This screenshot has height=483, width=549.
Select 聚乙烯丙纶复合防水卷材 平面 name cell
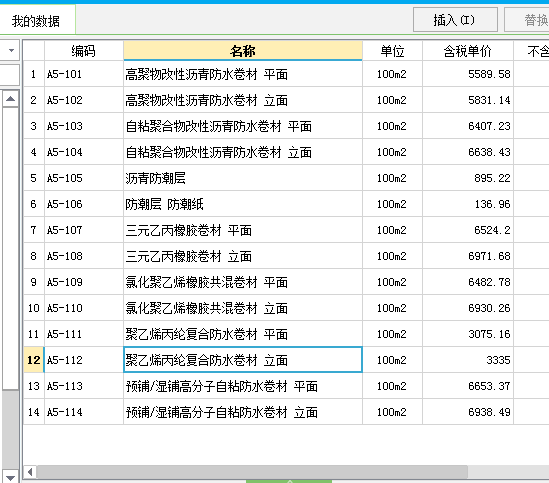243,334
